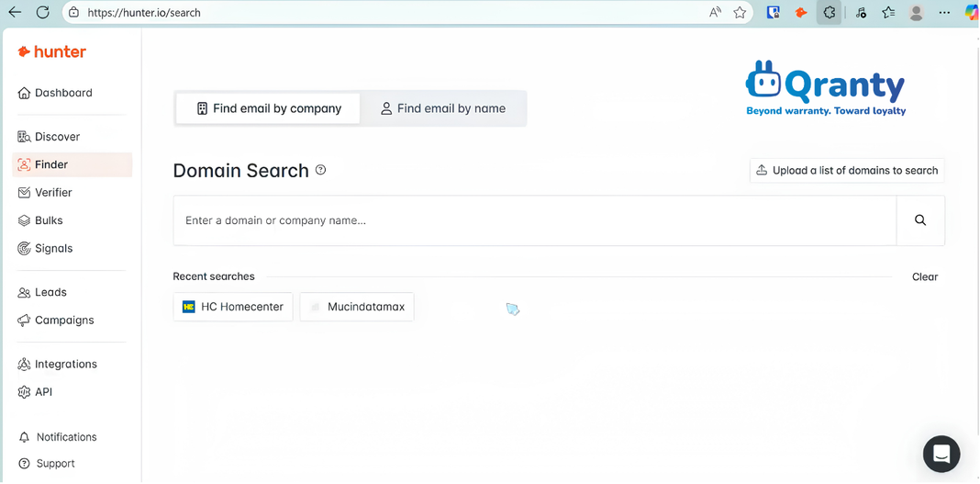Screen dimensions: 980x484
Task: Add page to favorites with star icon
Action: [740, 13]
